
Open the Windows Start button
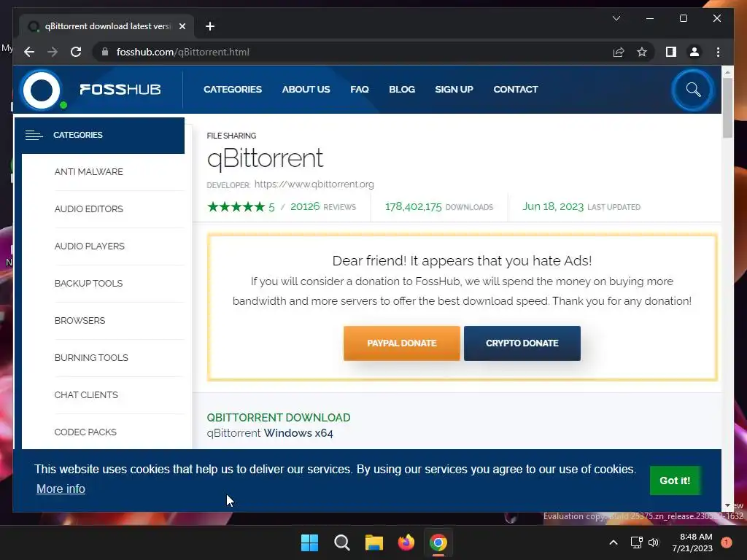[309, 542]
